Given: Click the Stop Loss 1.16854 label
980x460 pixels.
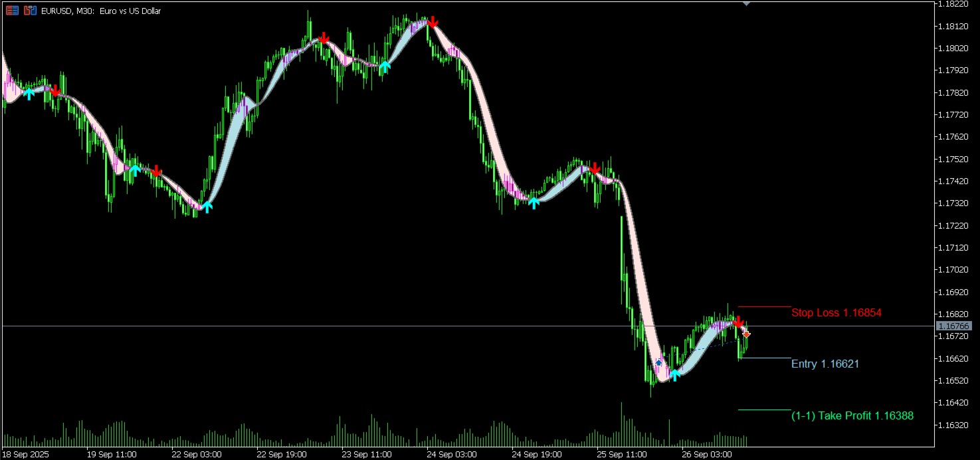Looking at the screenshot, I should click(x=836, y=312).
